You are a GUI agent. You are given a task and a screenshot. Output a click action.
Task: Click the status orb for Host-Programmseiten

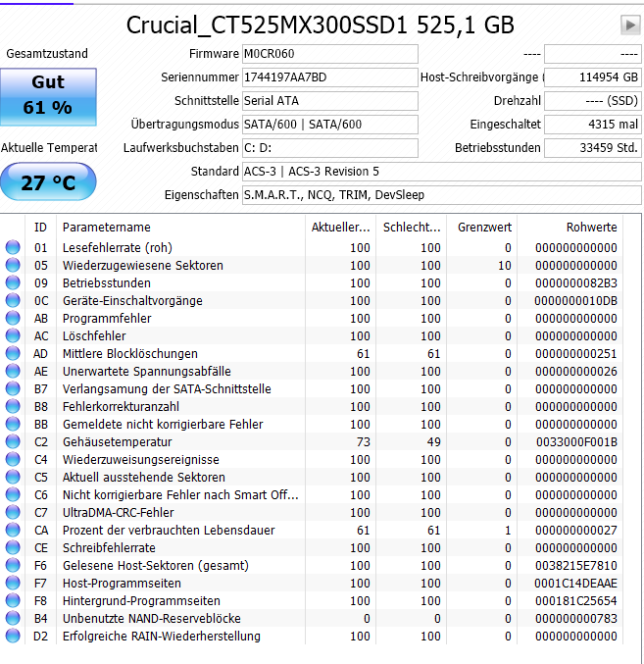[x=13, y=583]
